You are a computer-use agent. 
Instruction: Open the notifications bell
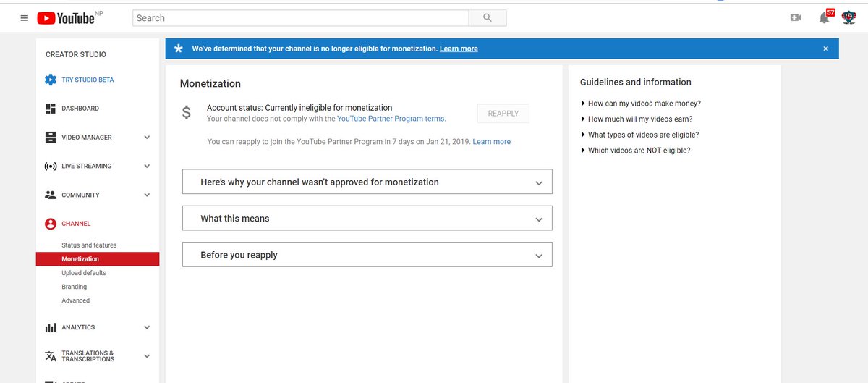(x=824, y=18)
